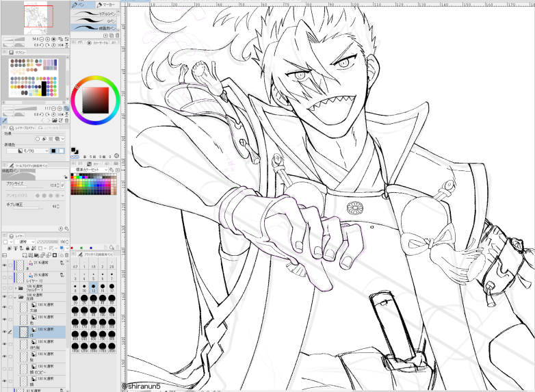This screenshot has height=392, width=535.
Task: Delete layer via layer palette trash
Action: (x=66, y=255)
